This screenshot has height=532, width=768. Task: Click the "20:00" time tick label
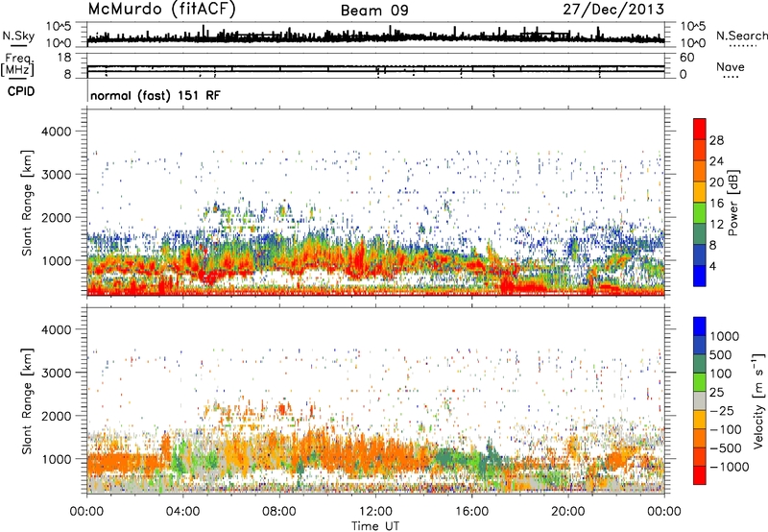[568, 512]
